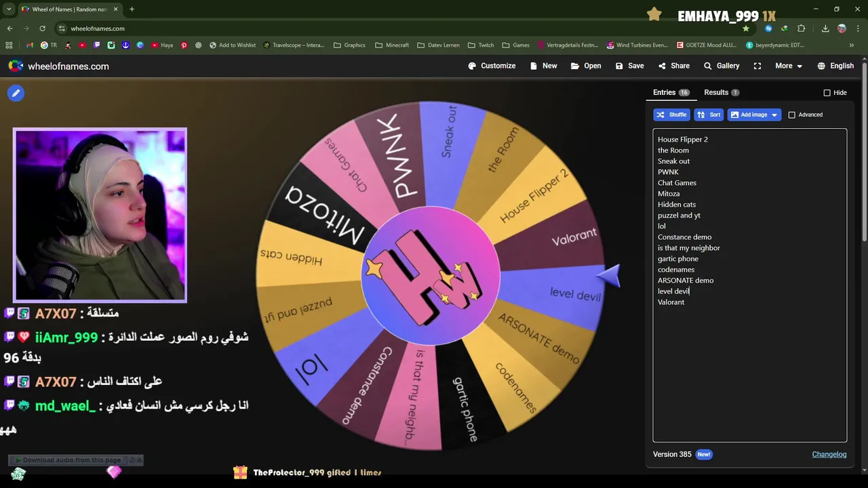The width and height of the screenshot is (868, 488).
Task: Show more bookmarks with the chevron
Action: pos(852,45)
